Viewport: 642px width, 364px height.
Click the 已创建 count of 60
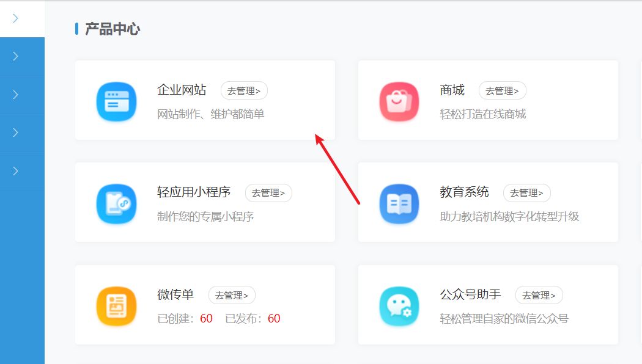click(207, 318)
